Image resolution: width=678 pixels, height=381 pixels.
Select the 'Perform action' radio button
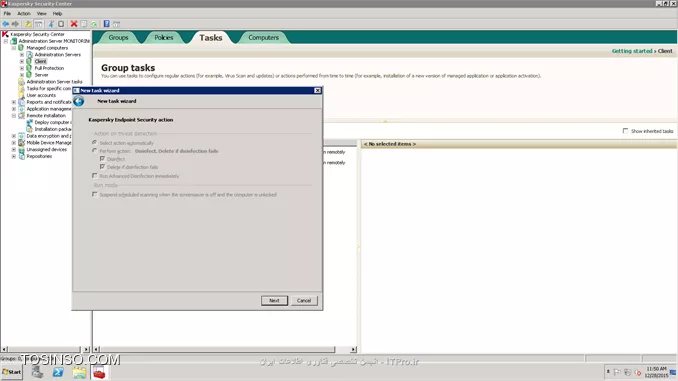coord(94,150)
